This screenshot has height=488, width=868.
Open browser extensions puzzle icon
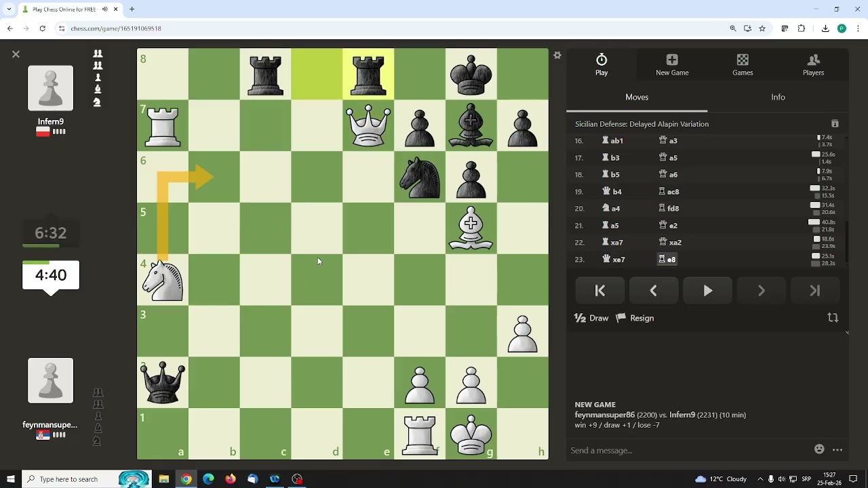click(x=801, y=28)
